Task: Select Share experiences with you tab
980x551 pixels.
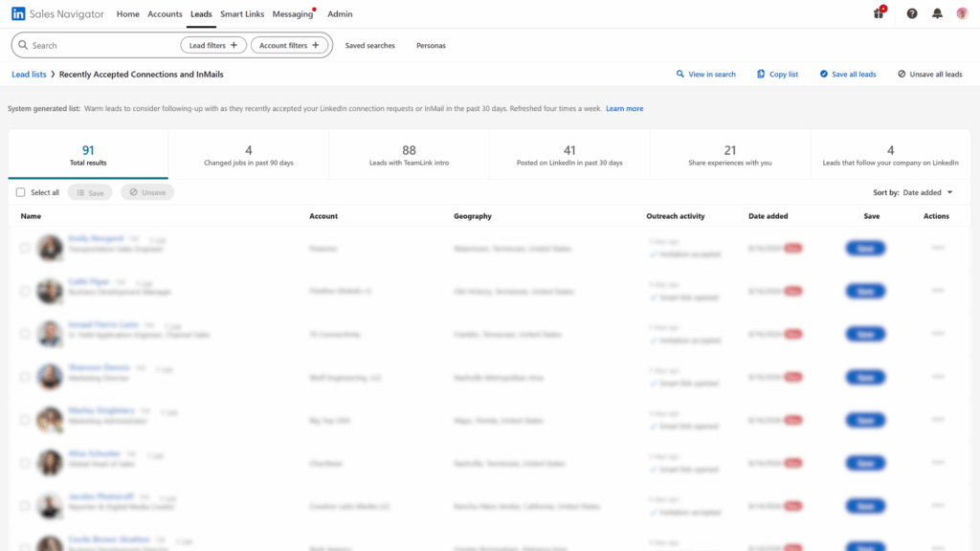Action: pos(730,154)
